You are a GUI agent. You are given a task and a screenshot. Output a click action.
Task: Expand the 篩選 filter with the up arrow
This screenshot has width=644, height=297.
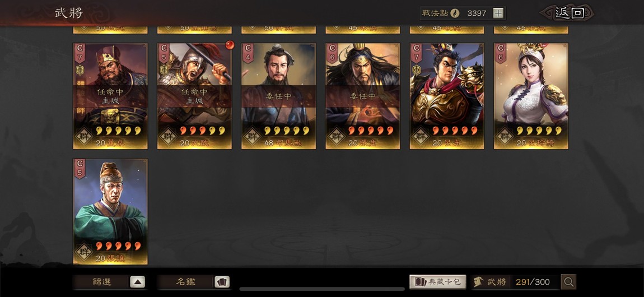[x=138, y=282]
